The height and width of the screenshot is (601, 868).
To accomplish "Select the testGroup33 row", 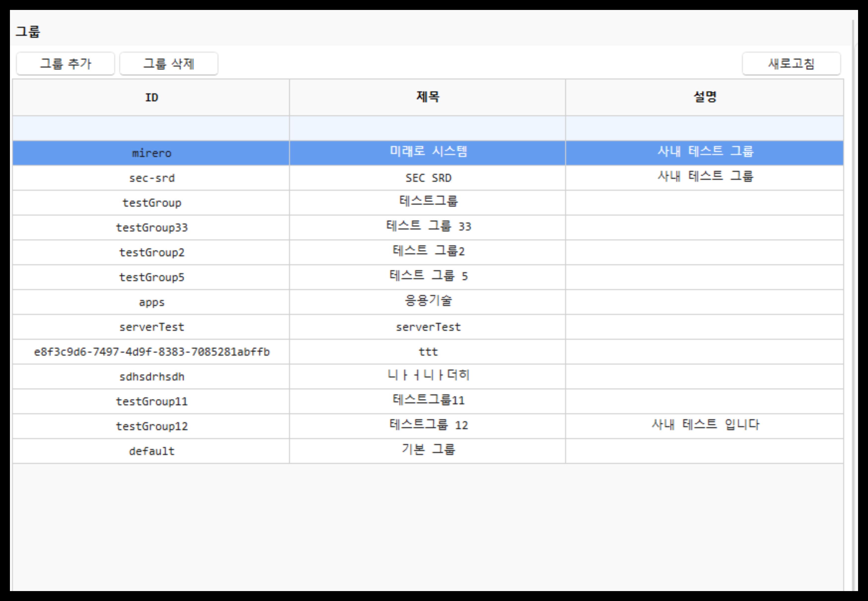I will pos(151,227).
